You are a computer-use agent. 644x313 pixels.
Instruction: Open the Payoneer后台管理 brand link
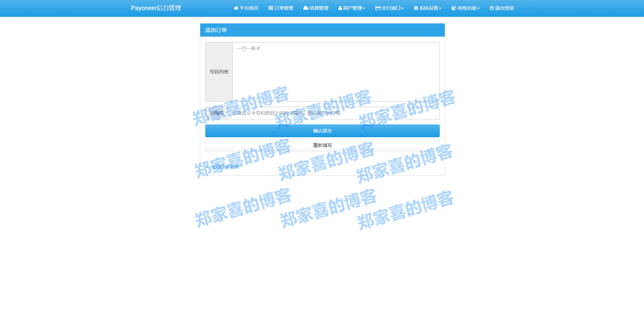156,8
